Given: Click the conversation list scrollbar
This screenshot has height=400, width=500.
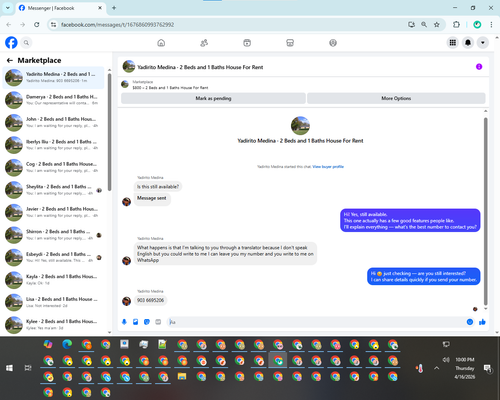Looking at the screenshot, I should 109,132.
